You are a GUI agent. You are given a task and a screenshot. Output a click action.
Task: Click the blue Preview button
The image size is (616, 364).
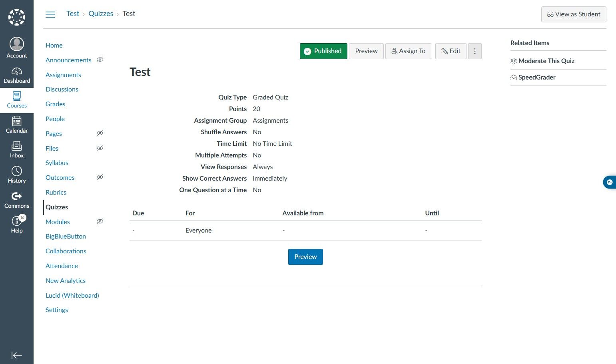[x=305, y=257]
